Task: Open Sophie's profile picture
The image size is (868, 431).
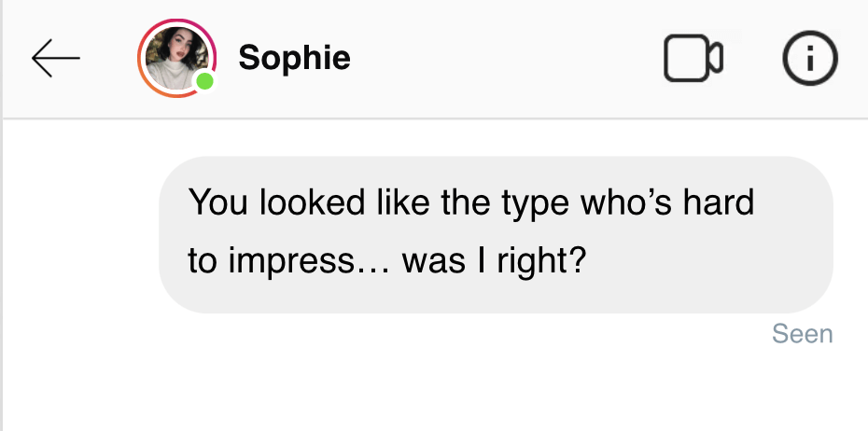Action: tap(175, 58)
